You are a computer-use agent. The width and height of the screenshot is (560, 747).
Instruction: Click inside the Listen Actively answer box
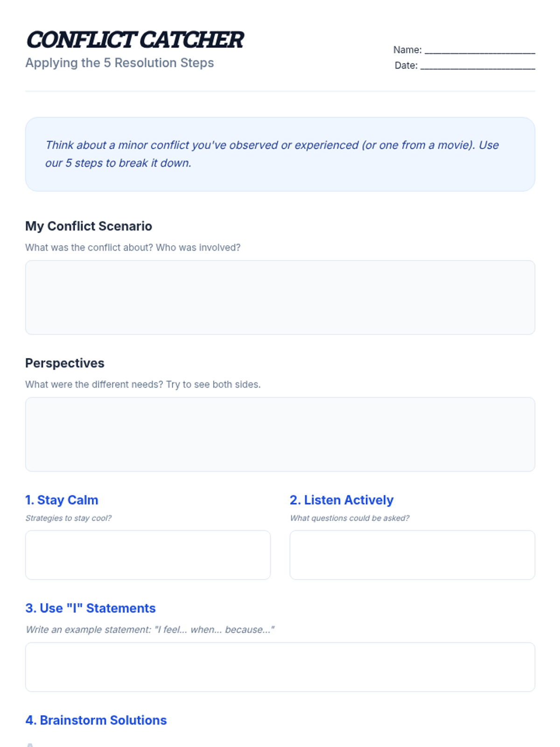412,555
